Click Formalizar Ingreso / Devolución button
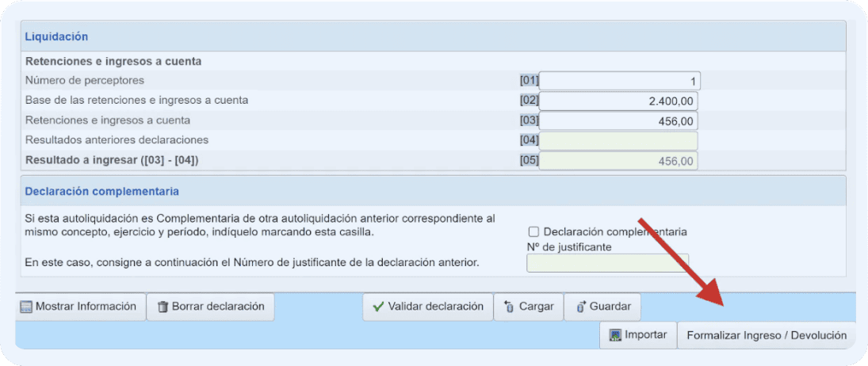Viewport: 868px width, 366px height. [767, 335]
